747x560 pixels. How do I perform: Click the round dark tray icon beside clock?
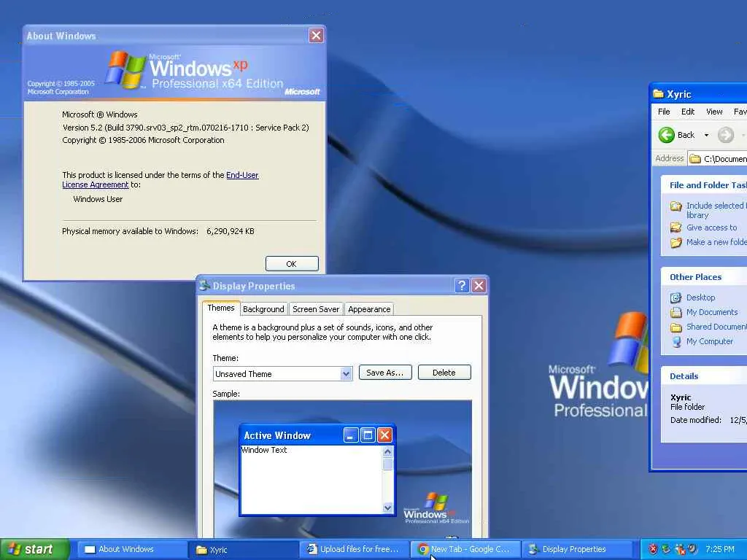click(x=692, y=549)
